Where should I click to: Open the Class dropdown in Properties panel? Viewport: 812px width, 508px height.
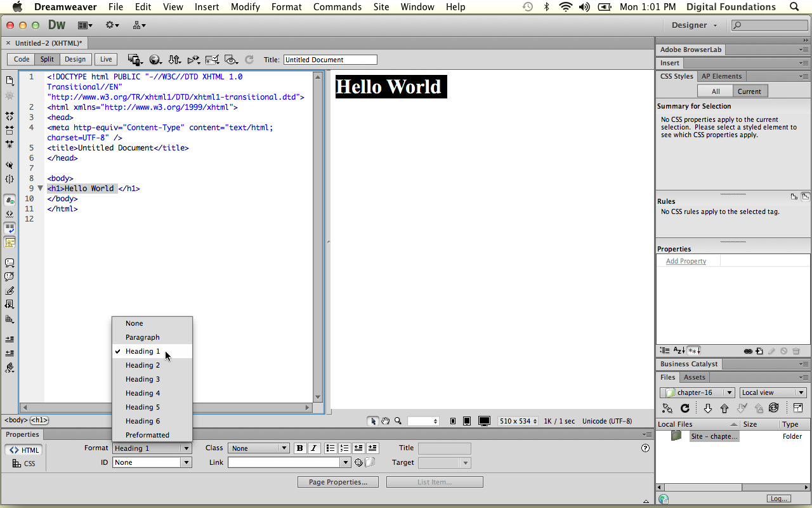(x=258, y=448)
